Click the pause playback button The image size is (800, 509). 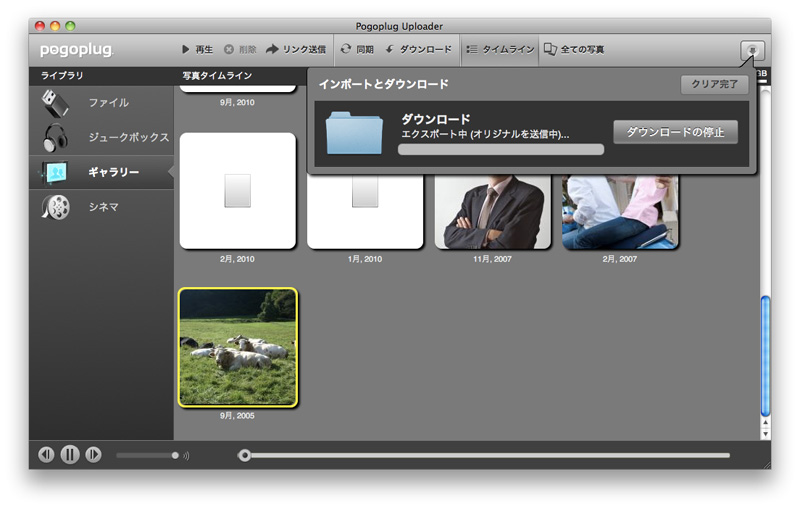(x=70, y=455)
